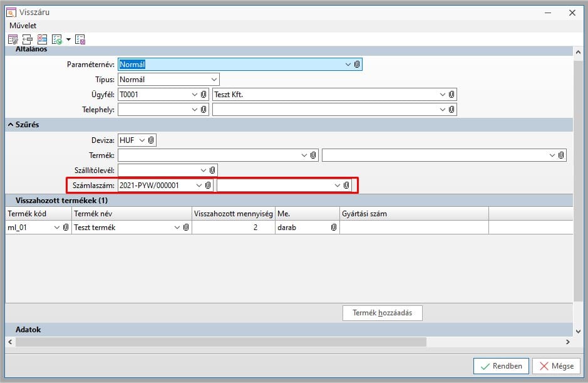Click the save parameters toolbar icon
This screenshot has width=588, height=383.
[x=80, y=39]
